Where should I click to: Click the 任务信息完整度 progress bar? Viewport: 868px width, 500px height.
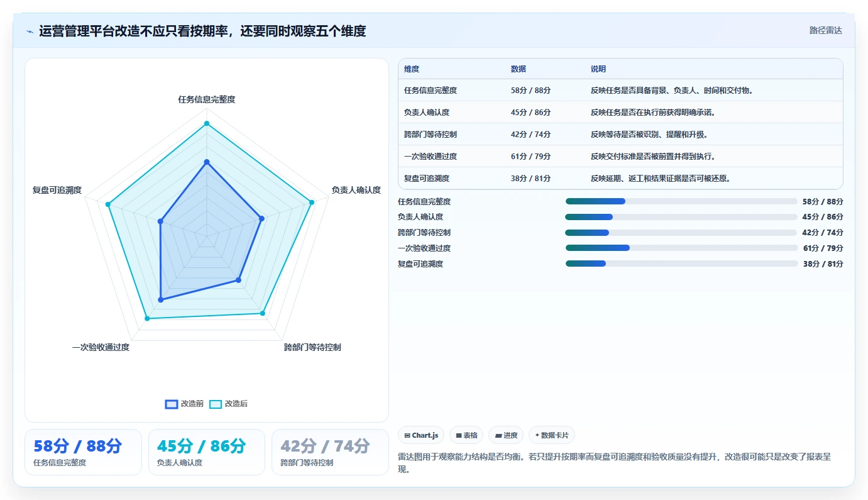point(681,201)
